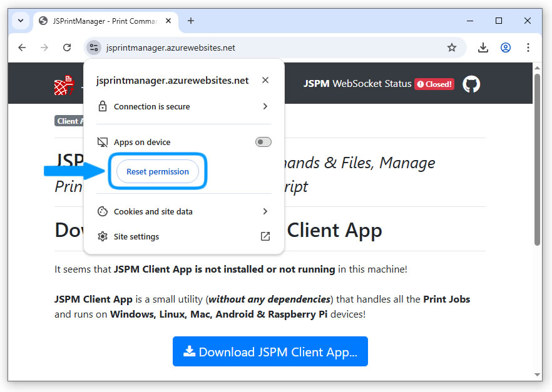Close the JSPrintManager tab
Screen dimensions: 552x392
tap(168, 21)
